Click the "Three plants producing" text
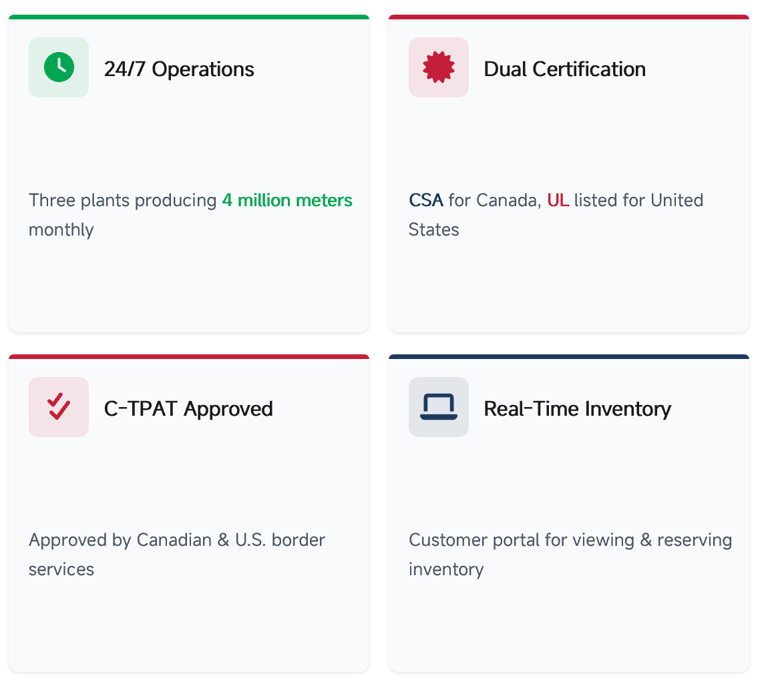Image resolution: width=768 pixels, height=691 pixels. click(123, 200)
